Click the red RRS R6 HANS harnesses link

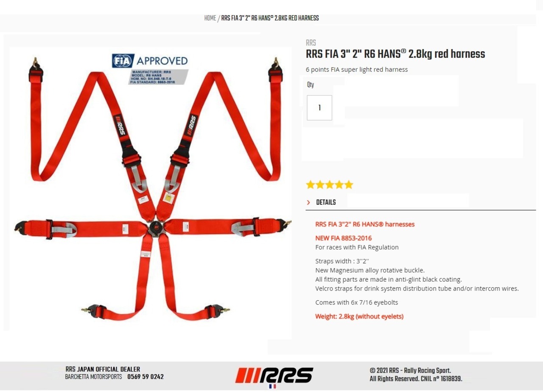(365, 224)
